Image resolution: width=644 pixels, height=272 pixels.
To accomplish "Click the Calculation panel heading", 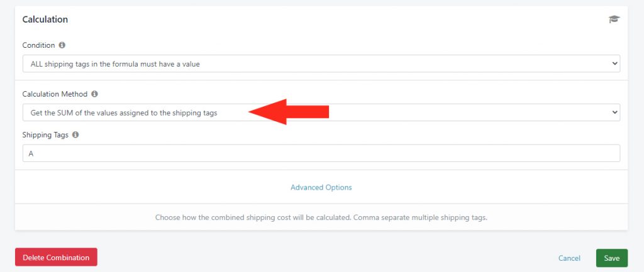I will (45, 19).
